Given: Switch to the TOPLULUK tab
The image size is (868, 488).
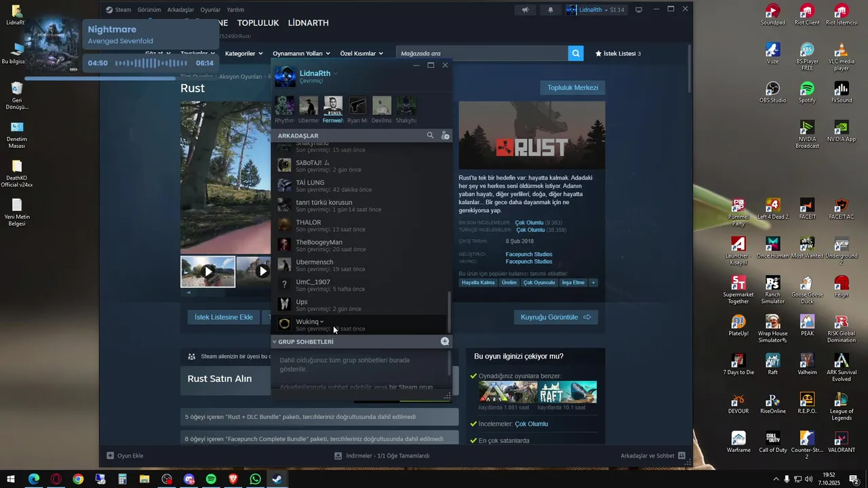Looking at the screenshot, I should click(x=258, y=22).
